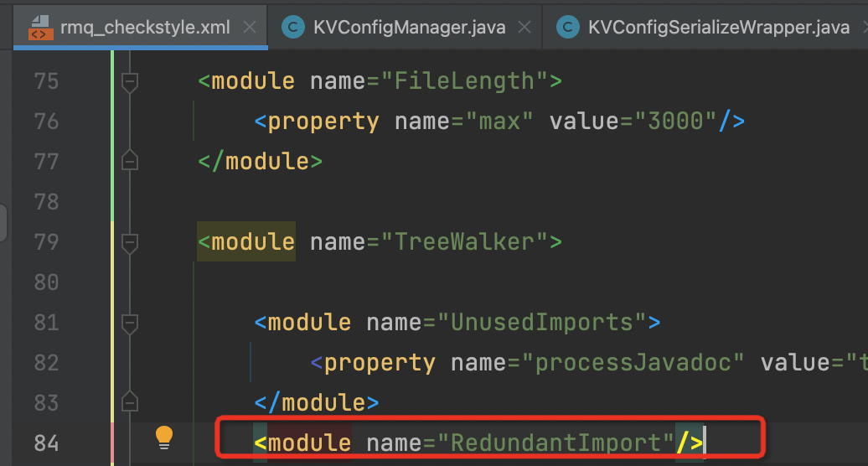Collapse the FileLength module at line 75
868x466 pixels.
coord(130,82)
